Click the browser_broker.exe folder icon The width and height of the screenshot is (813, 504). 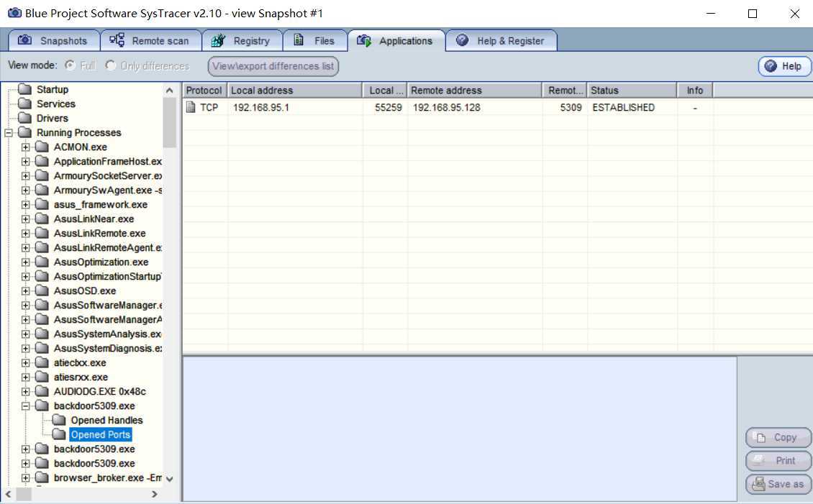[42, 477]
